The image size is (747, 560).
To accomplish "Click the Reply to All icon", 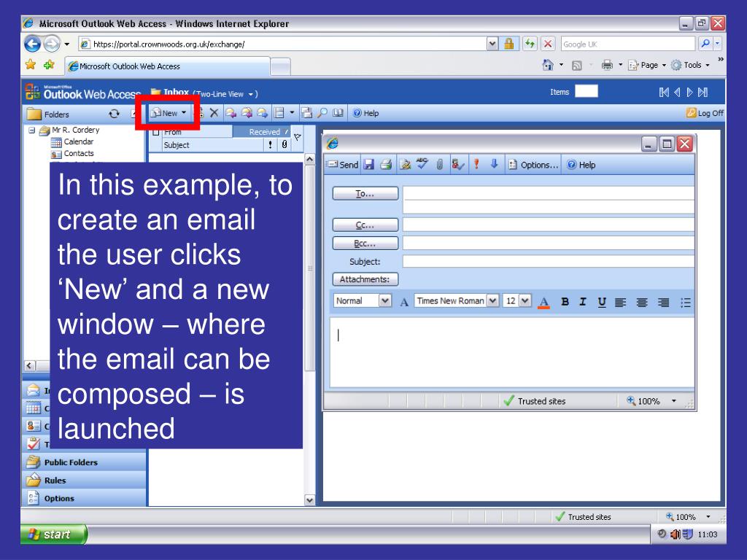I will [x=247, y=113].
